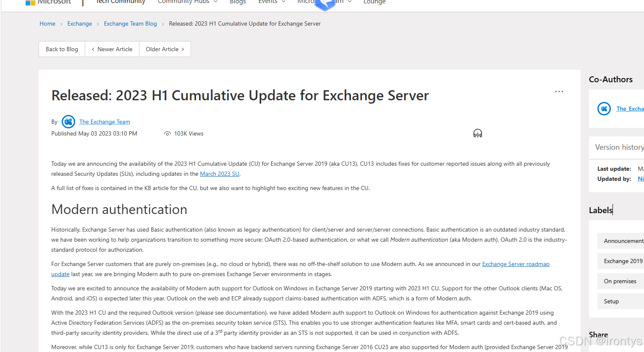The width and height of the screenshot is (644, 352).
Task: Click the current page breadcrumb title
Action: (x=245, y=23)
